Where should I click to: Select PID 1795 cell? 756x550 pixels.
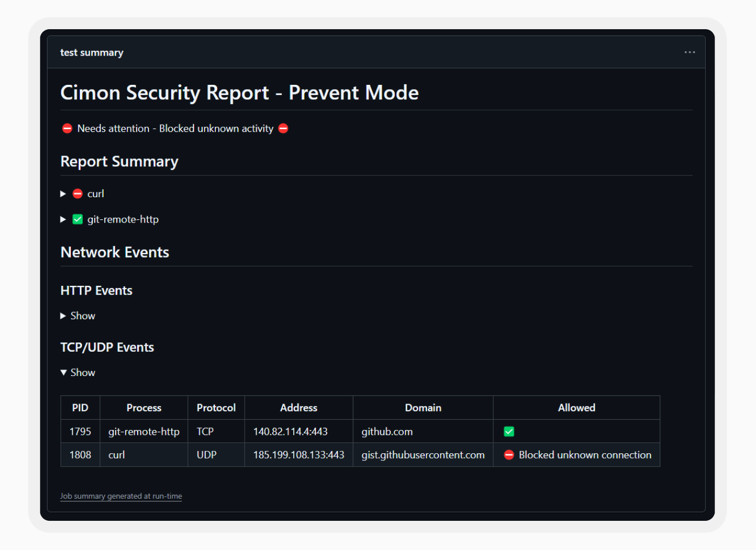point(80,432)
